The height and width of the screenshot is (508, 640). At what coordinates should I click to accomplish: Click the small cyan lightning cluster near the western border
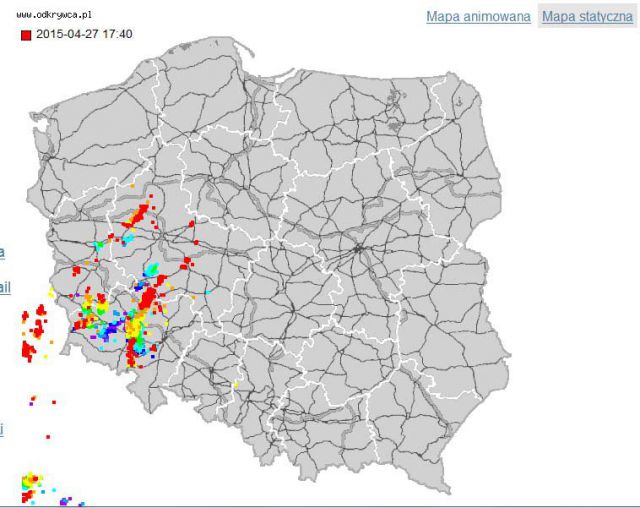point(99,244)
